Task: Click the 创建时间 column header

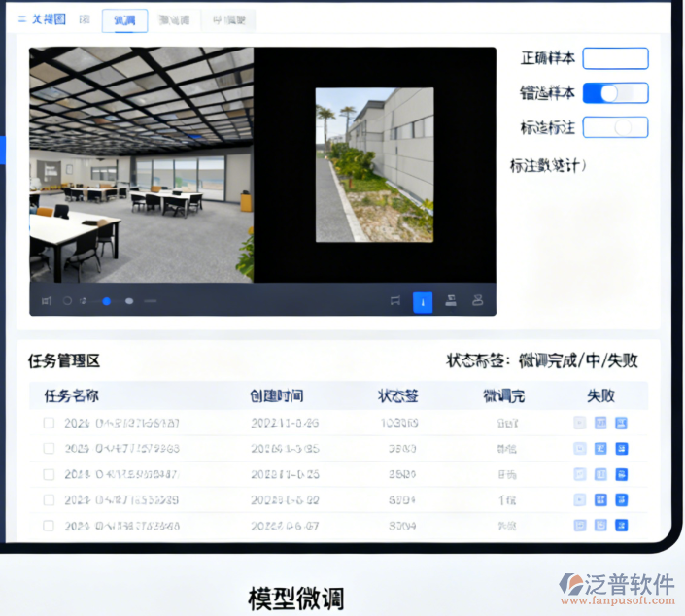Action: pyautogui.click(x=276, y=395)
